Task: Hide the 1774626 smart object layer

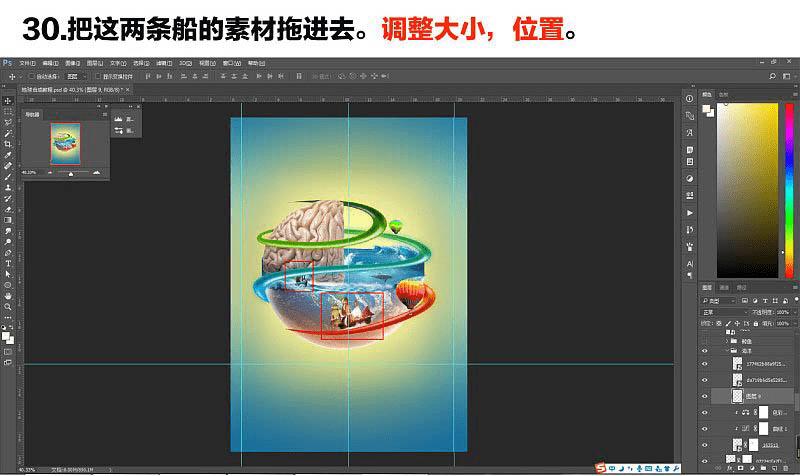Action: pyautogui.click(x=705, y=364)
